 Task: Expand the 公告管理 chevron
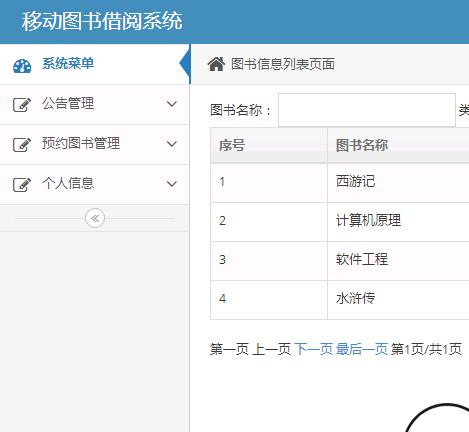click(172, 104)
